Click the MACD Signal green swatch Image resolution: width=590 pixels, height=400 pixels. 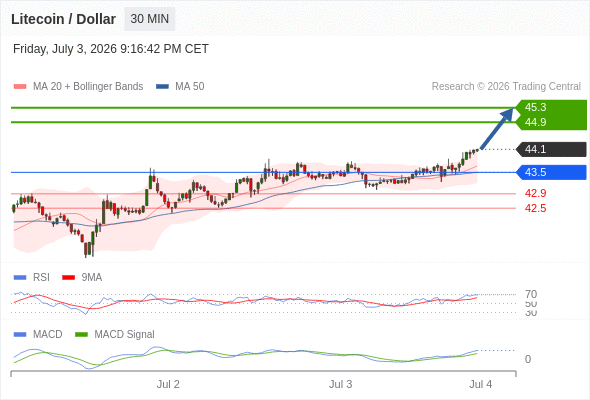(81, 335)
